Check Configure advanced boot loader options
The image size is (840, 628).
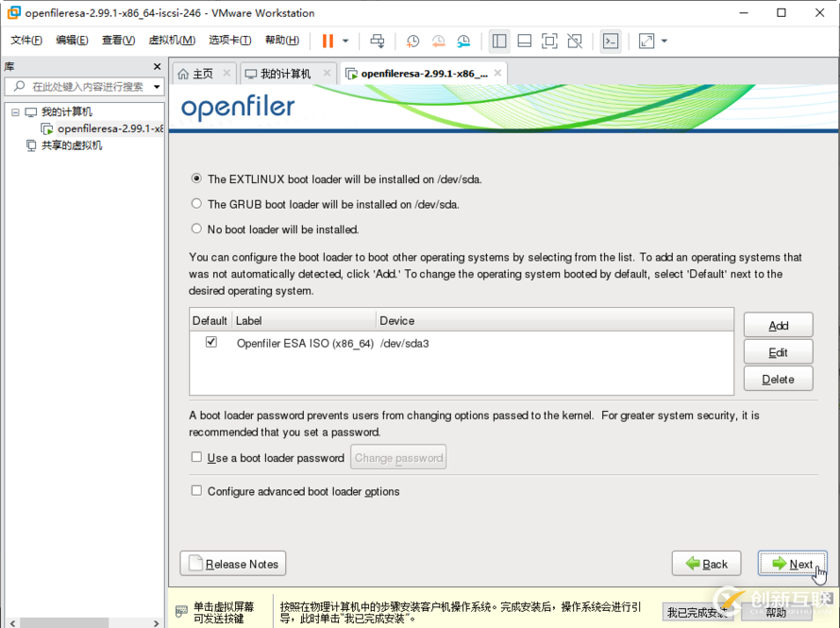click(x=196, y=491)
